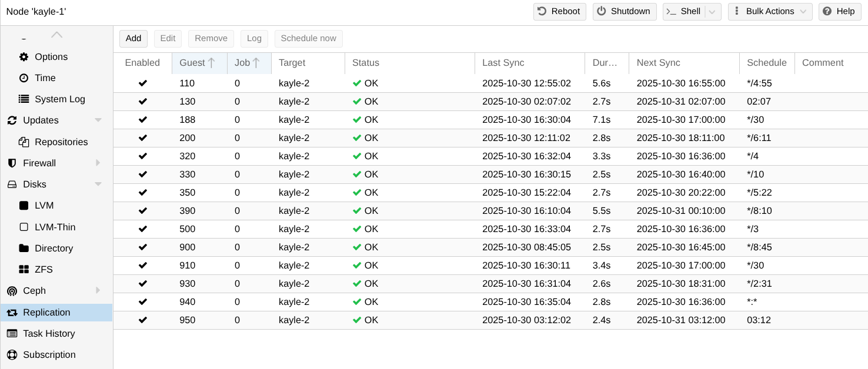Collapse the Updates section
The image size is (868, 369).
pos(98,120)
